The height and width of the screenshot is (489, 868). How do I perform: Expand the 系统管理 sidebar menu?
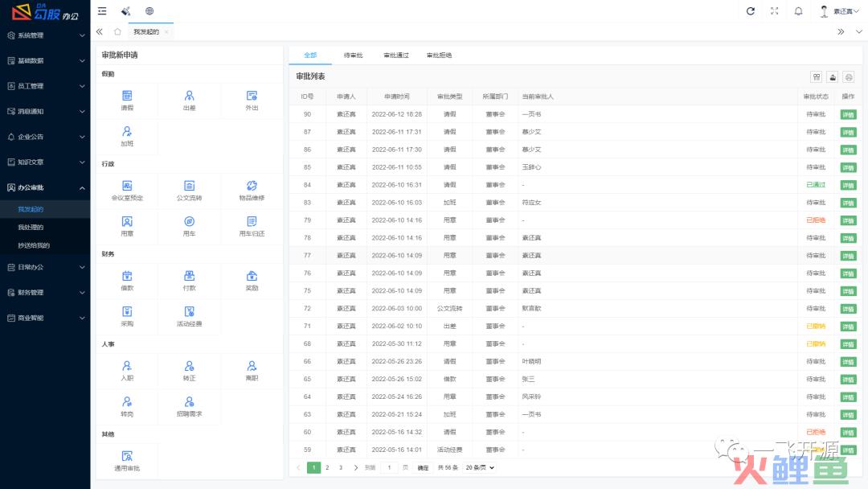45,35
